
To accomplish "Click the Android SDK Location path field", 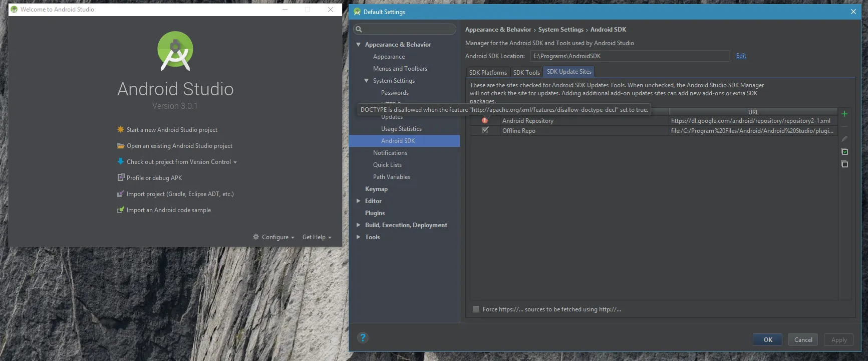I will tap(630, 56).
